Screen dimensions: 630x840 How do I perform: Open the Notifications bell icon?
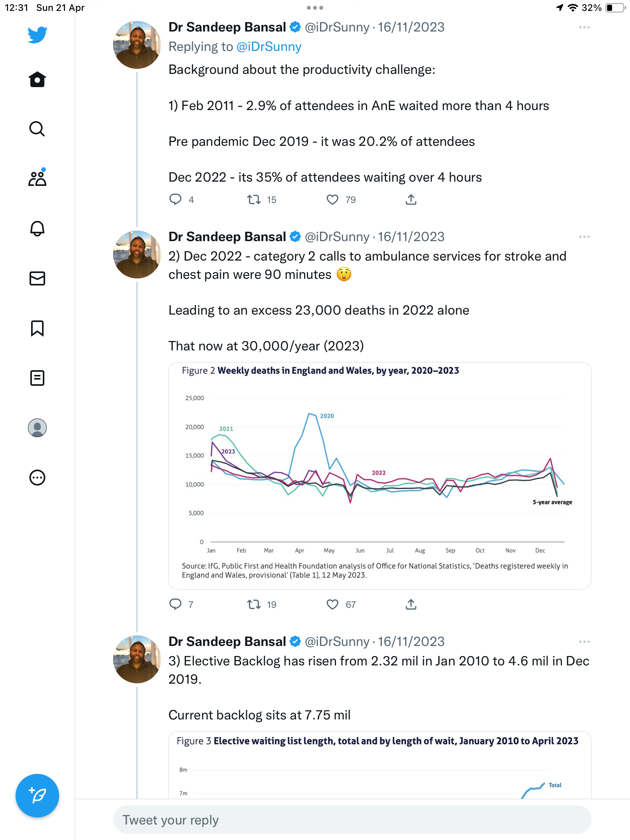(x=37, y=228)
